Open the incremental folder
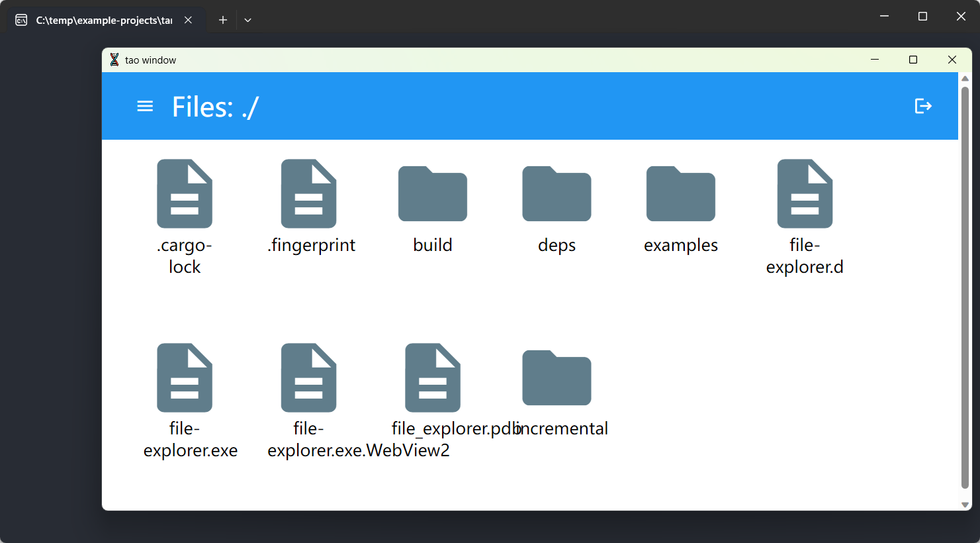 pyautogui.click(x=557, y=377)
